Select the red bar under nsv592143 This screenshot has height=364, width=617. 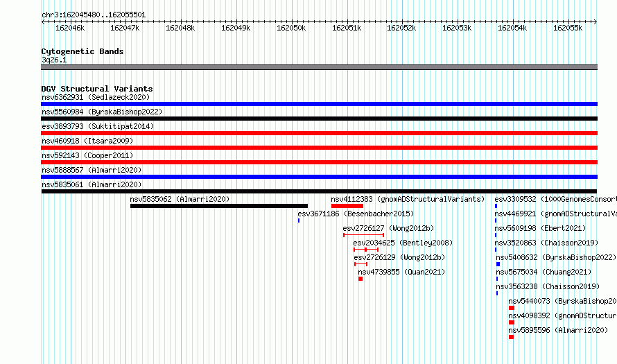319,162
